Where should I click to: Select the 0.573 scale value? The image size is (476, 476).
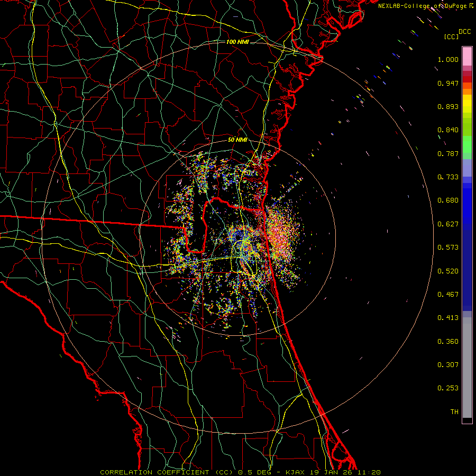[448, 248]
